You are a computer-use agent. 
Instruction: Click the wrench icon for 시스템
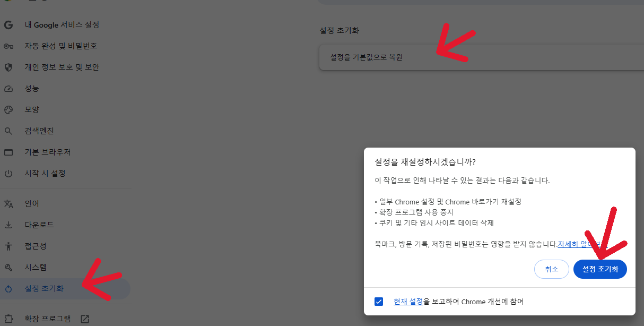[8, 267]
